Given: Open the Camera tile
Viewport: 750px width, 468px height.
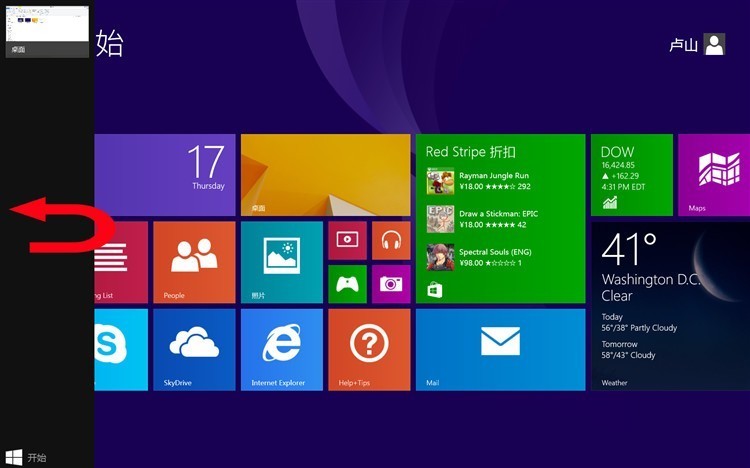Looking at the screenshot, I should 391,284.
